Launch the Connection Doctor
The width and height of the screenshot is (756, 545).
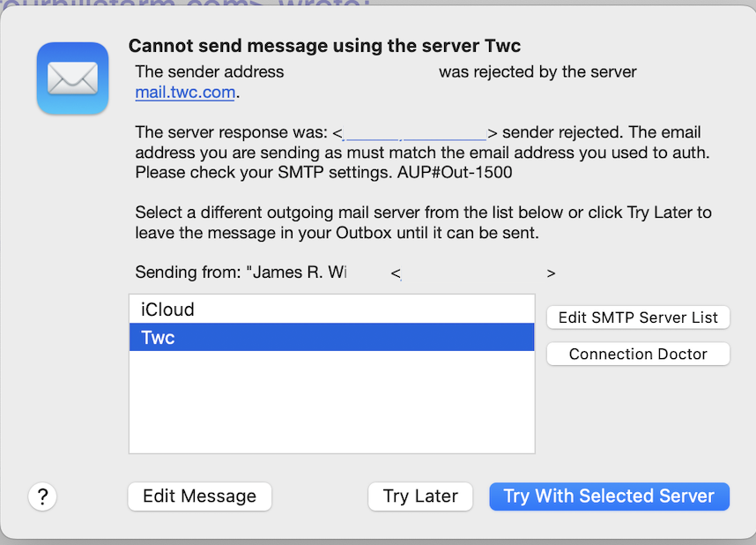click(x=638, y=354)
